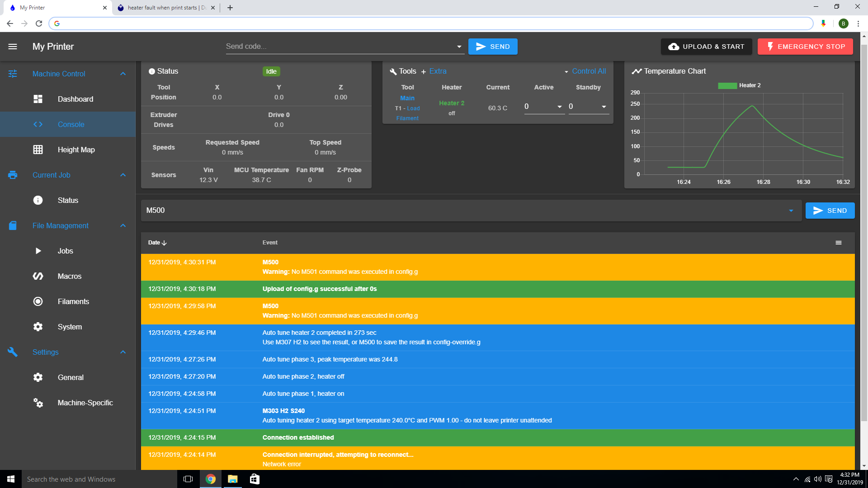
Task: Click the File Management SD card icon
Action: pos(13,225)
